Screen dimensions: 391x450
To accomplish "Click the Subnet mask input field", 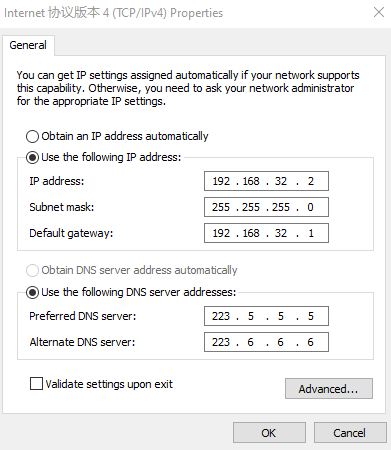I will click(x=266, y=207).
